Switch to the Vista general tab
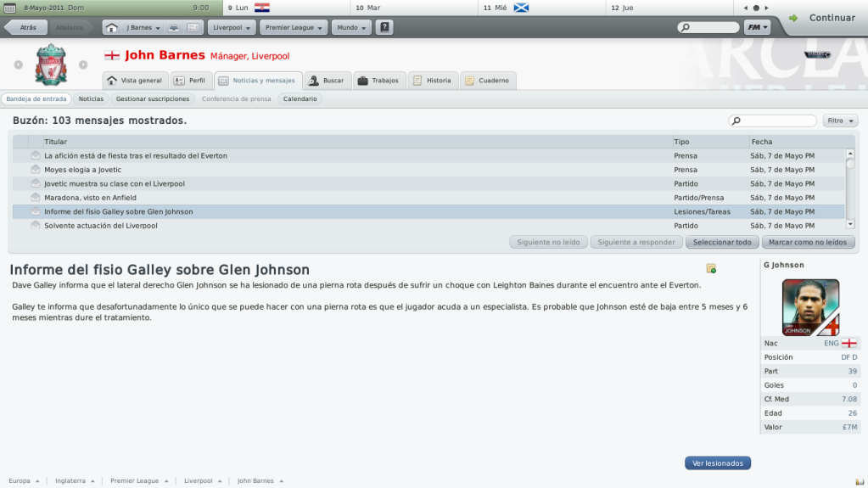 click(x=135, y=81)
